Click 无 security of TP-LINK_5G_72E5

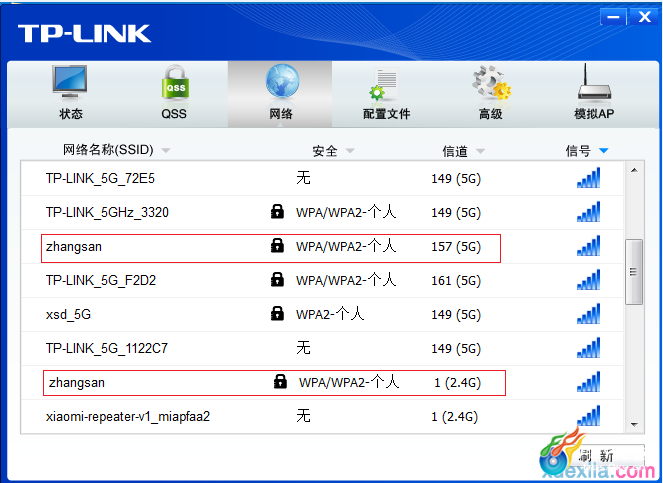(x=303, y=178)
